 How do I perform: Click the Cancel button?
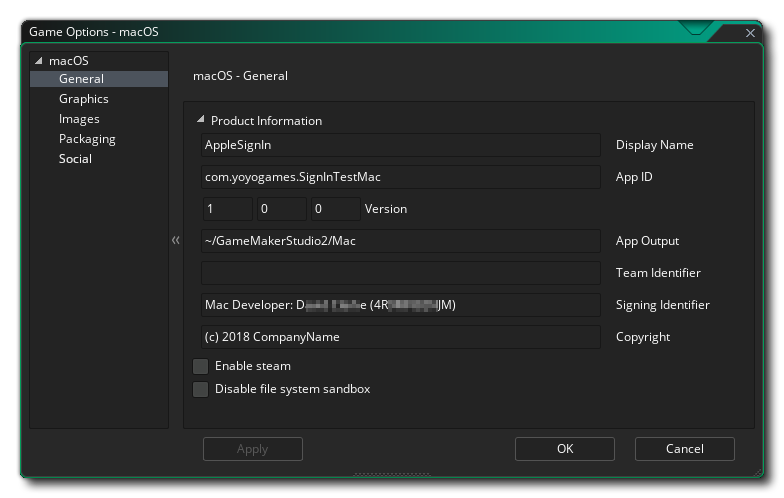(684, 449)
